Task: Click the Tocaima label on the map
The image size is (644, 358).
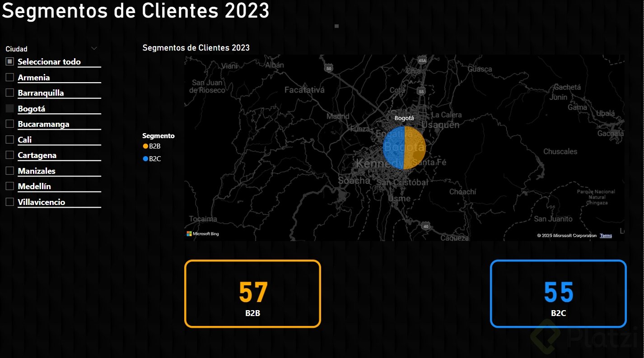Action: pos(203,219)
